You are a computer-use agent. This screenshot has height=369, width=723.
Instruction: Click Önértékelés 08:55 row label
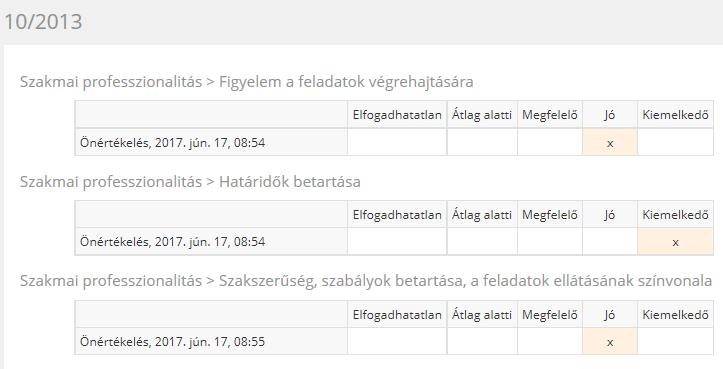[x=172, y=342]
